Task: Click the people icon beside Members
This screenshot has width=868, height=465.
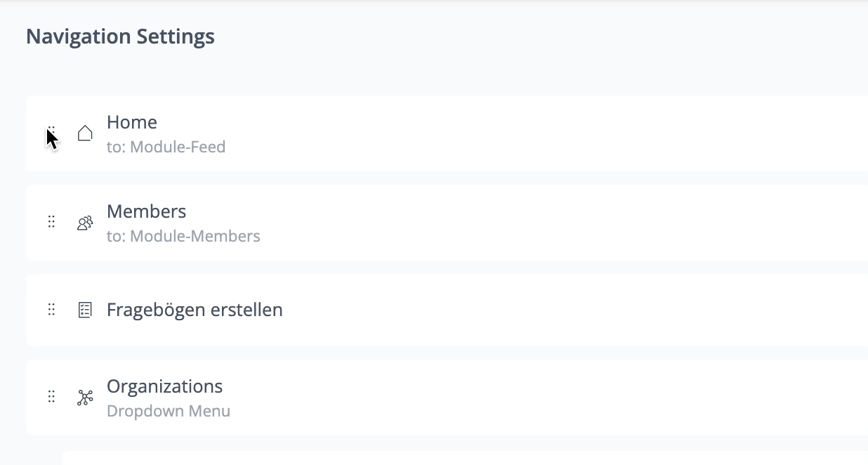Action: [85, 223]
